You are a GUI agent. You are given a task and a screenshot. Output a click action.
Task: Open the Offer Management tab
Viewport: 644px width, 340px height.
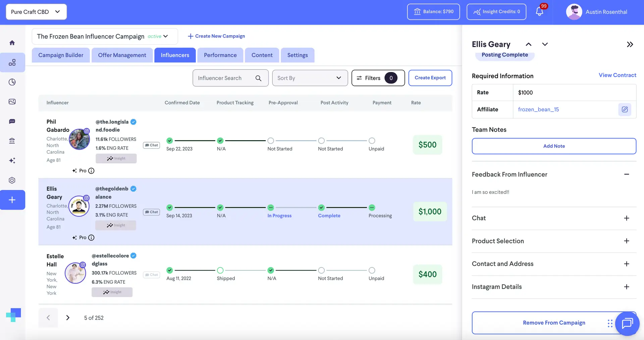(x=122, y=55)
